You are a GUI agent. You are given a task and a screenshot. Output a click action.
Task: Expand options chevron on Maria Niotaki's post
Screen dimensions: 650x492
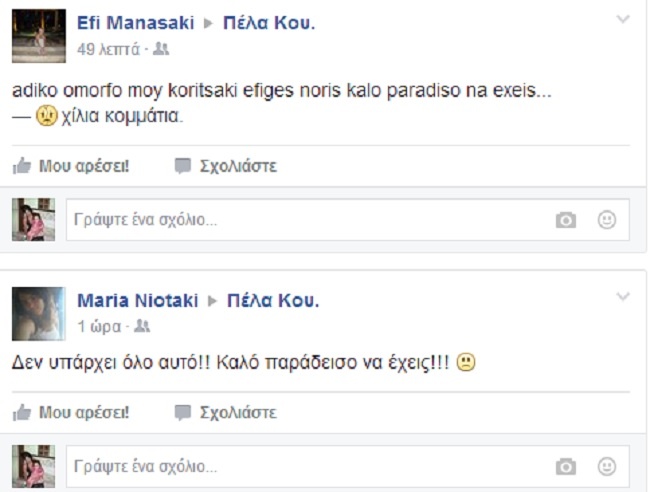coord(623,297)
